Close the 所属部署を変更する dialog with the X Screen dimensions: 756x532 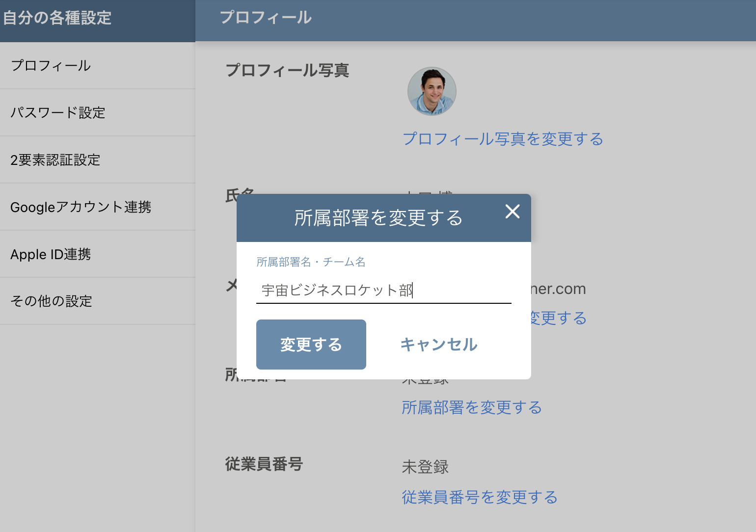pos(513,212)
